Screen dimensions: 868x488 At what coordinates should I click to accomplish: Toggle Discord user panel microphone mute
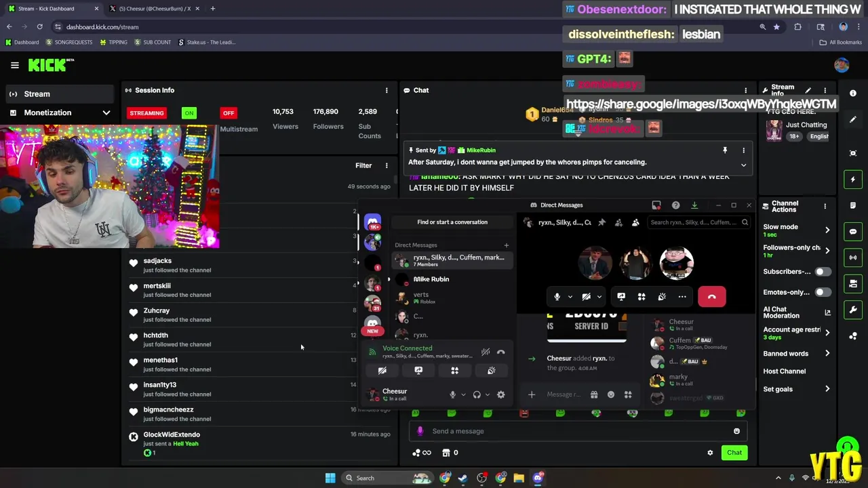452,394
